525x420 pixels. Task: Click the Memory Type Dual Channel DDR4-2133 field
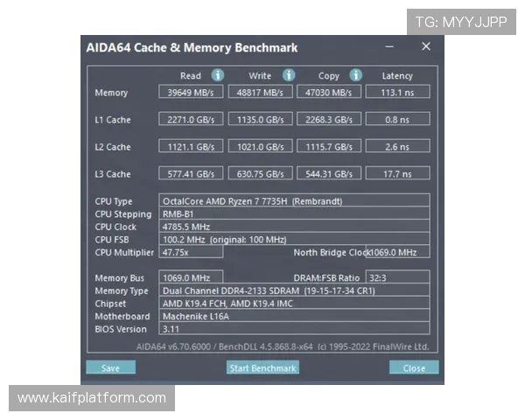point(294,290)
